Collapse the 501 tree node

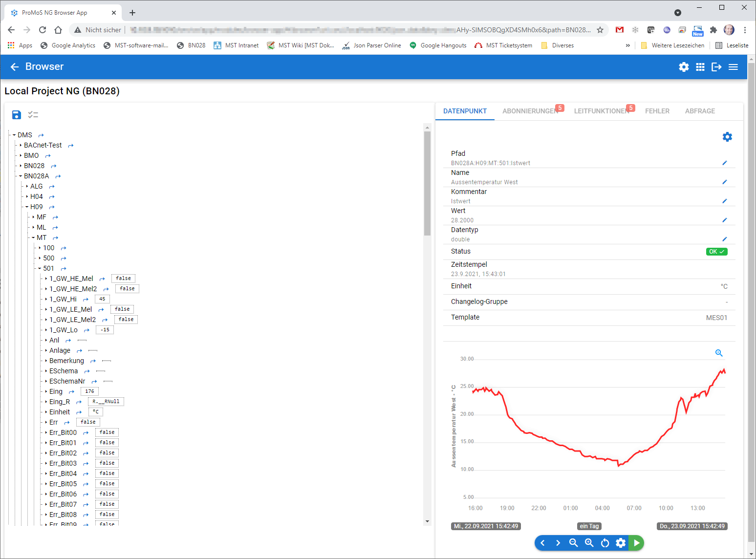tap(40, 268)
